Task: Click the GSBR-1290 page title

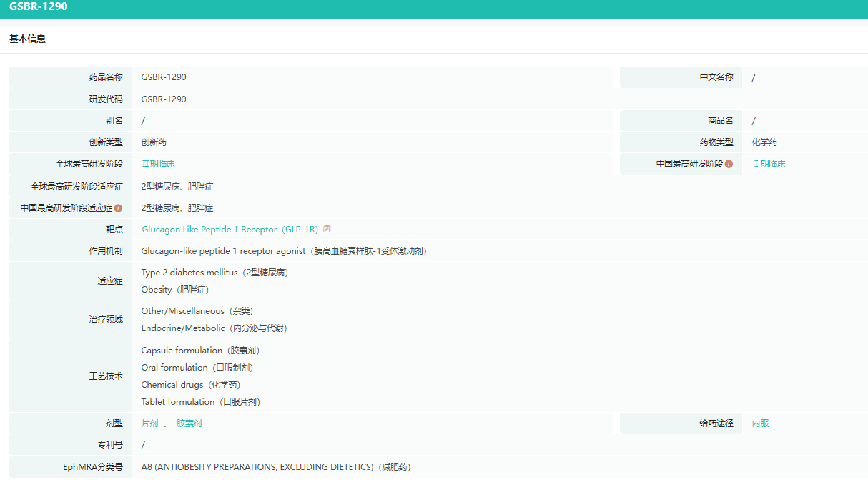Action: pos(39,6)
